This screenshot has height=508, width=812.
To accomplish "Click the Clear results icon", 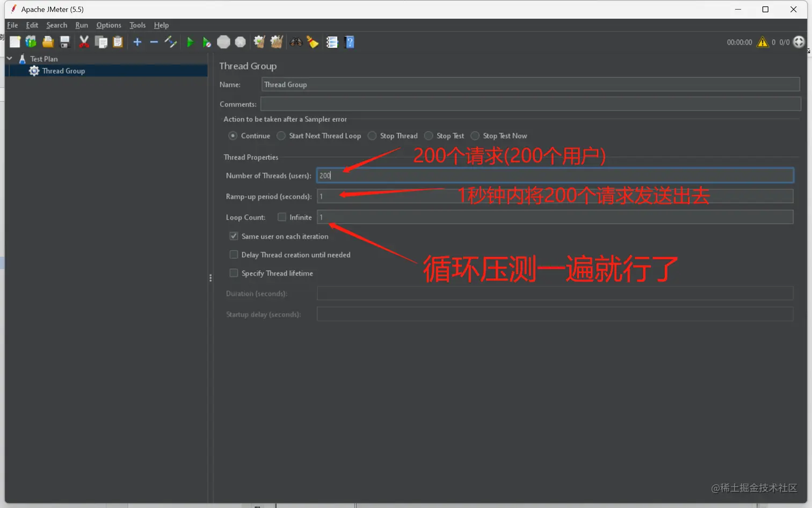I will click(x=259, y=42).
